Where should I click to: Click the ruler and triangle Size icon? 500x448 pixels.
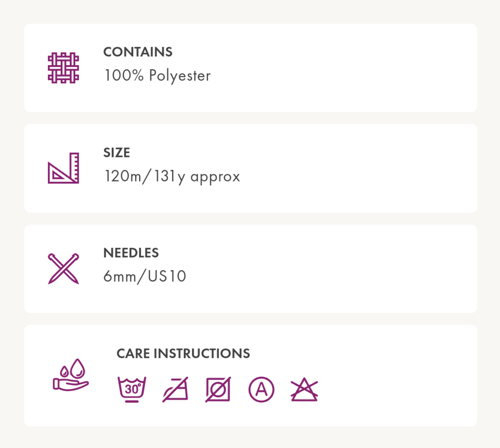tap(63, 168)
